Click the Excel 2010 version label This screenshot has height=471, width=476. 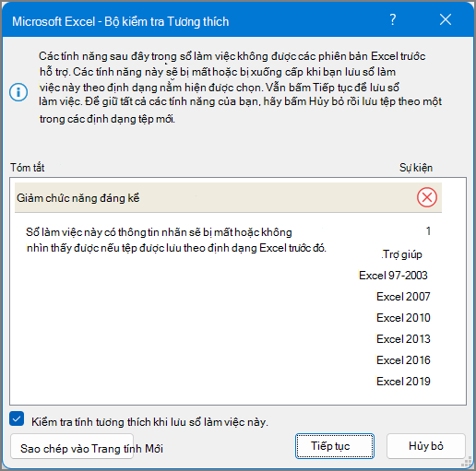403,318
